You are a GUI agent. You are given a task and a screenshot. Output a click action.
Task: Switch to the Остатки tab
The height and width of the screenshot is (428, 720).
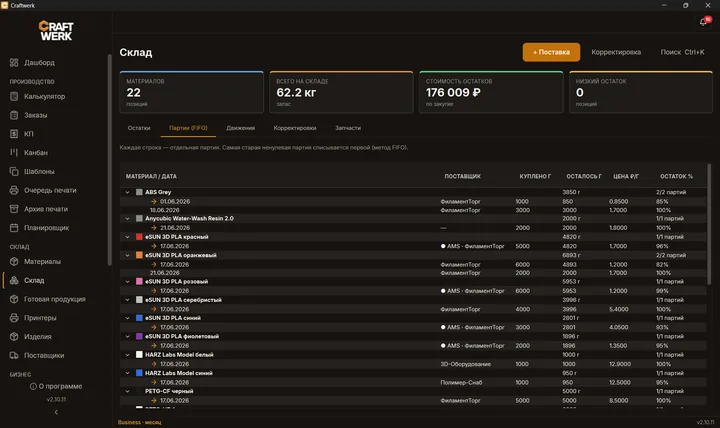click(139, 128)
